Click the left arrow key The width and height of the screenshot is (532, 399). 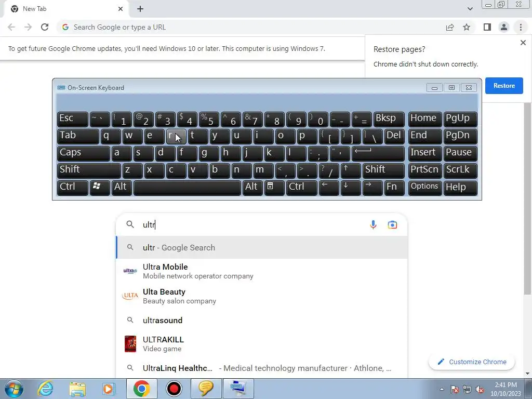point(329,187)
